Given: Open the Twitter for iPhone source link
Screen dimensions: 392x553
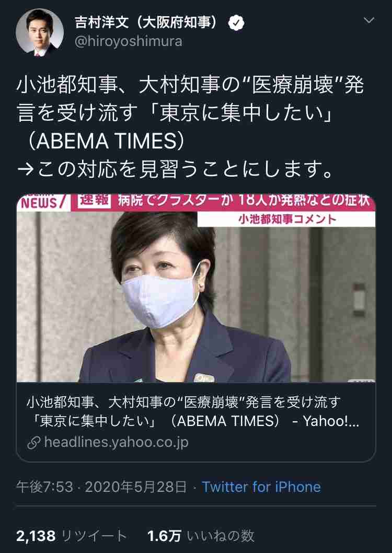Looking at the screenshot, I should tap(261, 487).
